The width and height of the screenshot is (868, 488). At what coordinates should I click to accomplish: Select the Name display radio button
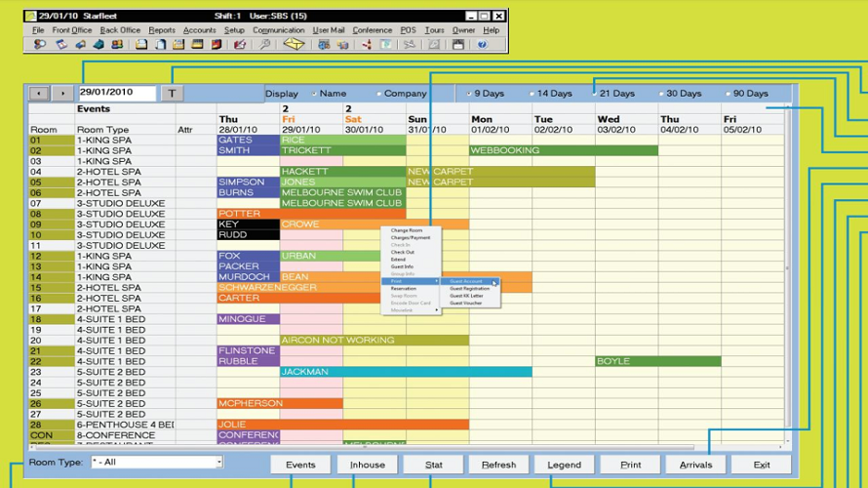pyautogui.click(x=314, y=94)
